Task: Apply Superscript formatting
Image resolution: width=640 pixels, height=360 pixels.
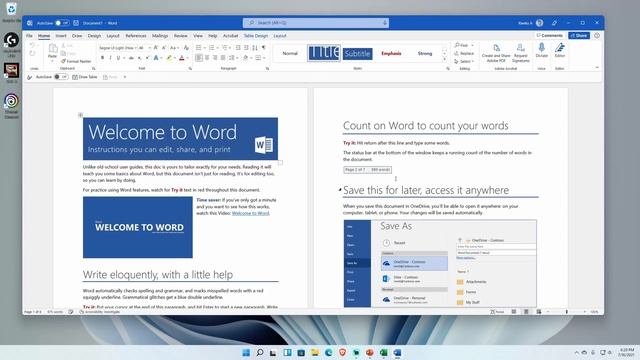Action: pos(147,58)
